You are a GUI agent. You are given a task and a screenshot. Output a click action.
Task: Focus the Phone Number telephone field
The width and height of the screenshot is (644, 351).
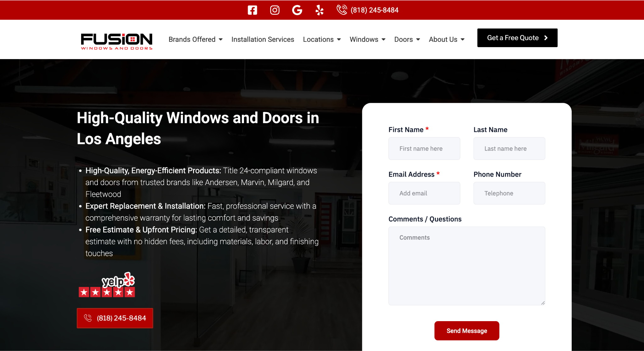click(509, 193)
